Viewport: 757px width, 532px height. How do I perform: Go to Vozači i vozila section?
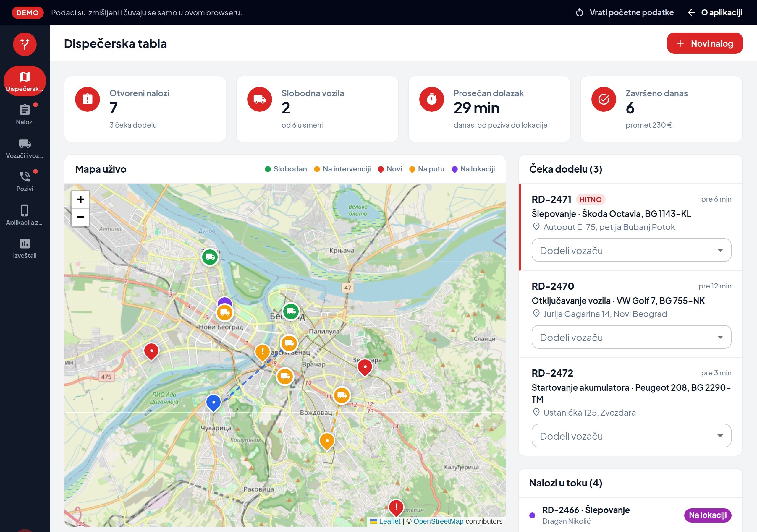(25, 148)
